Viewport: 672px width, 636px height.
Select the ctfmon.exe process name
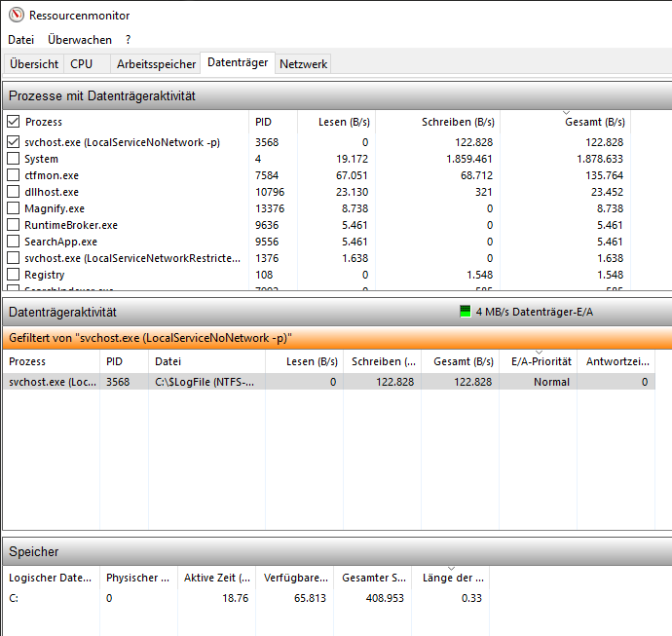[x=52, y=175]
